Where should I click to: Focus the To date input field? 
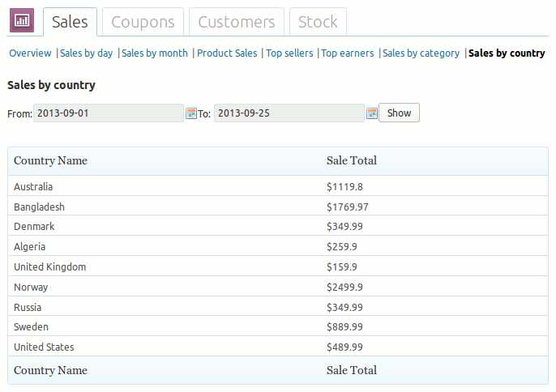289,113
